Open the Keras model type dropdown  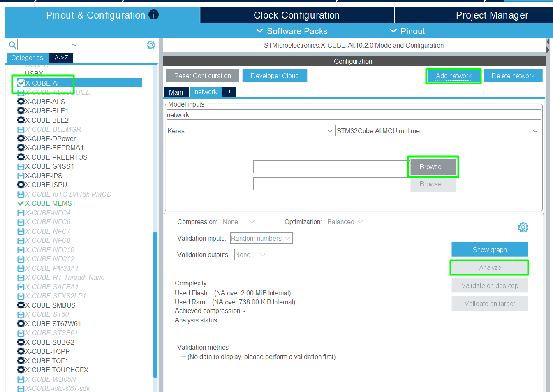click(x=250, y=131)
